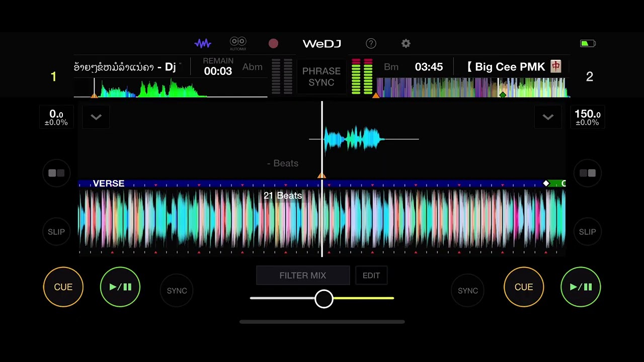Play or pause deck 2
This screenshot has width=644, height=362.
[x=581, y=287]
